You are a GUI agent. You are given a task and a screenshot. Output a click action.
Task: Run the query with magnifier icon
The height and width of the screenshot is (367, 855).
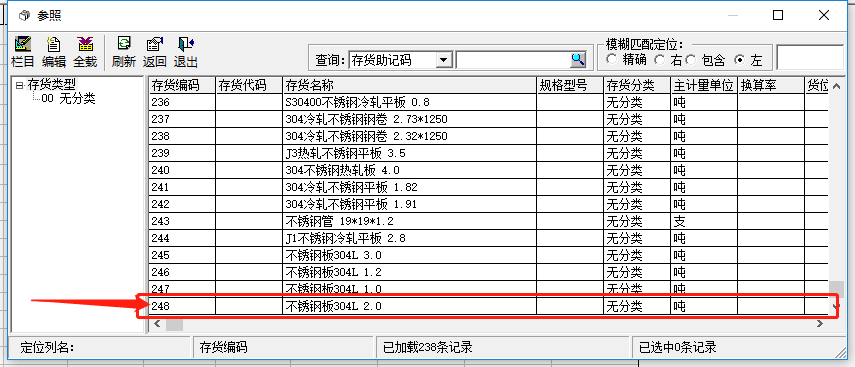577,60
